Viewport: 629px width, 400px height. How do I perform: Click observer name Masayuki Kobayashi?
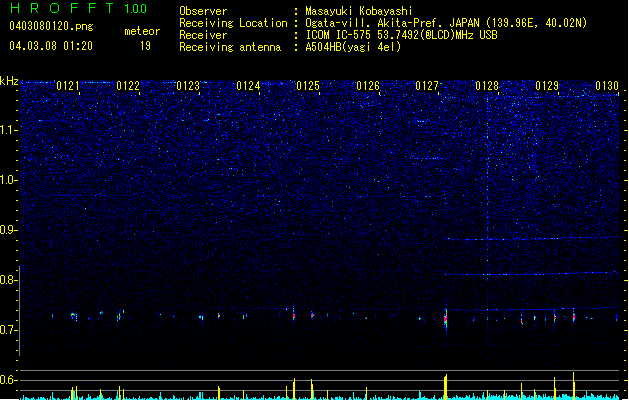(359, 11)
